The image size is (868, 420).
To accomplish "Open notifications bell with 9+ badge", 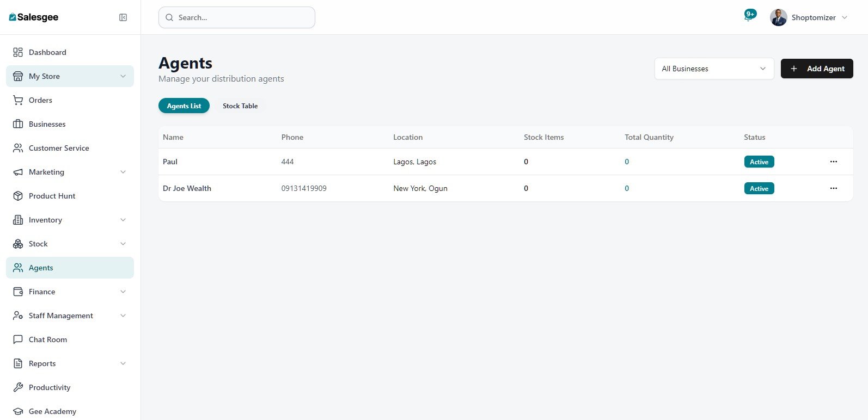I will pos(750,16).
